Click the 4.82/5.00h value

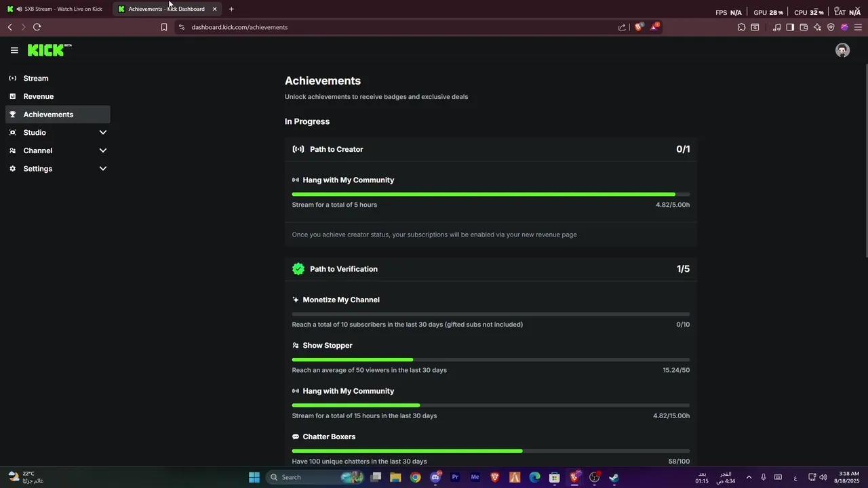[x=673, y=205]
